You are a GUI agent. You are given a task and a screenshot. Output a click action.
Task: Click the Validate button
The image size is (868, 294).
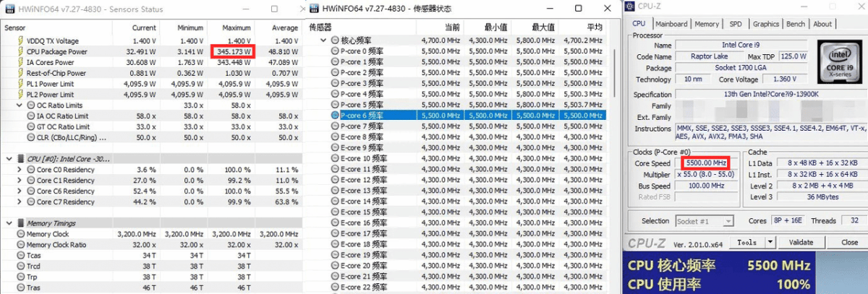(x=801, y=243)
